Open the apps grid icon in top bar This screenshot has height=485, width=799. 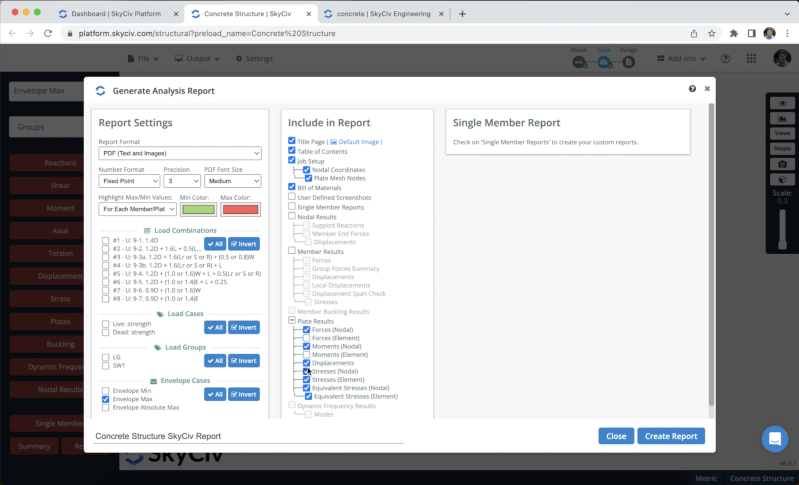751,59
